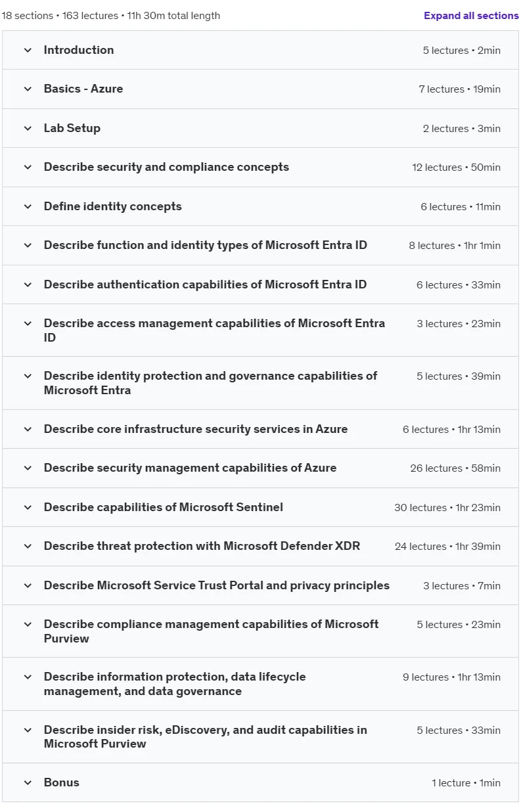Open the Basics - Azure section title

pyautogui.click(x=83, y=89)
